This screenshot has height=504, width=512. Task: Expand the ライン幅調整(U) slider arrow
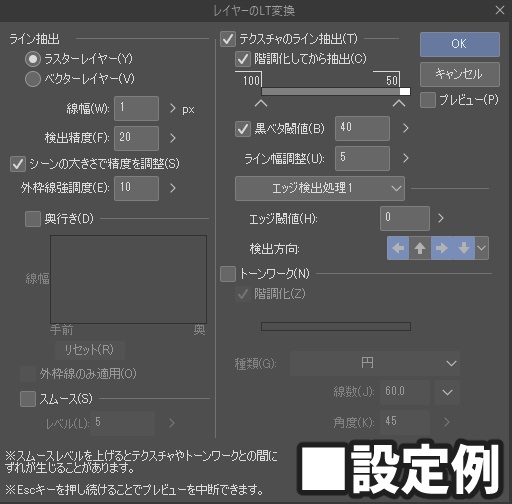[405, 158]
